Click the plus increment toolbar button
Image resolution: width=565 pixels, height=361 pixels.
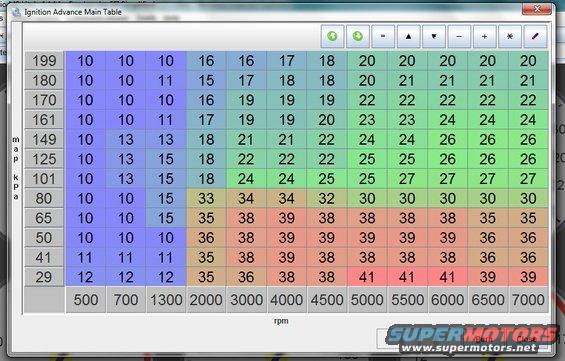point(485,36)
